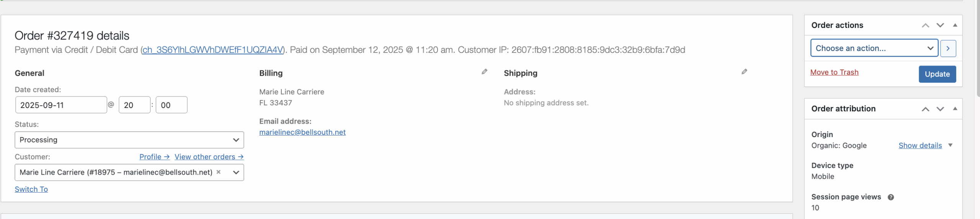Apply the chosen order action arrow button
This screenshot has height=219, width=980.
coord(948,48)
